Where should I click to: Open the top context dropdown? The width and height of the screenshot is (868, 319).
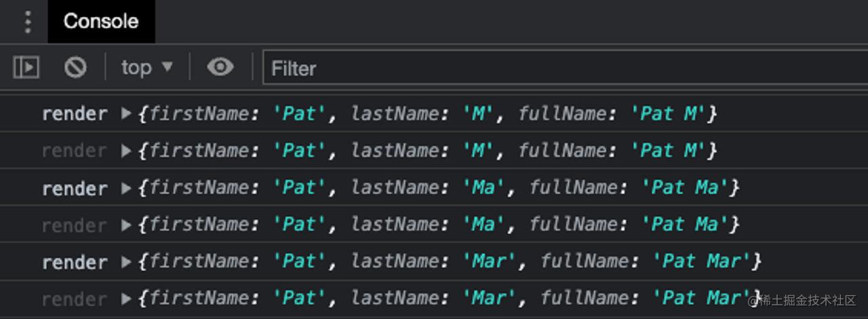[147, 67]
